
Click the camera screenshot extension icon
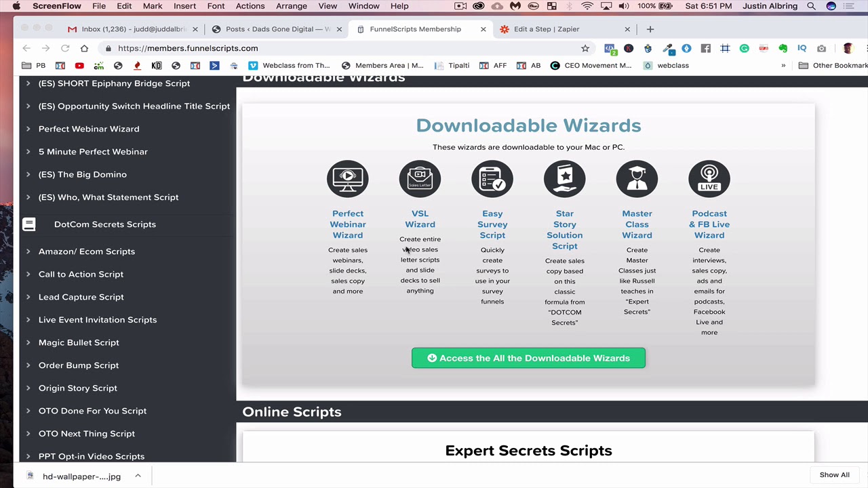(822, 48)
